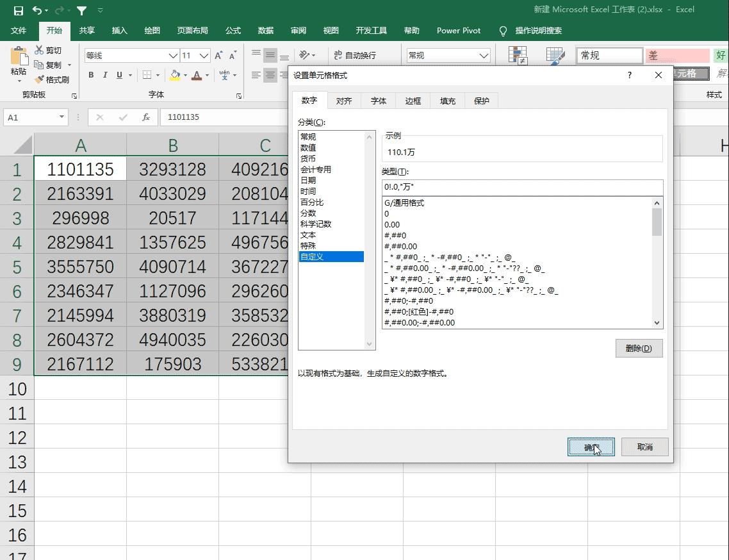Open the number format dropdown (常规) in ribbon

484,56
